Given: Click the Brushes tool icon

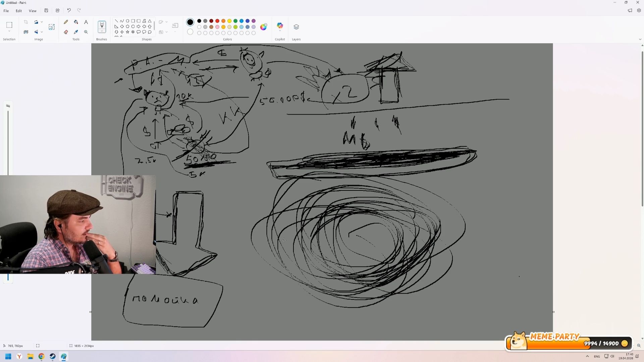Looking at the screenshot, I should click(x=102, y=25).
